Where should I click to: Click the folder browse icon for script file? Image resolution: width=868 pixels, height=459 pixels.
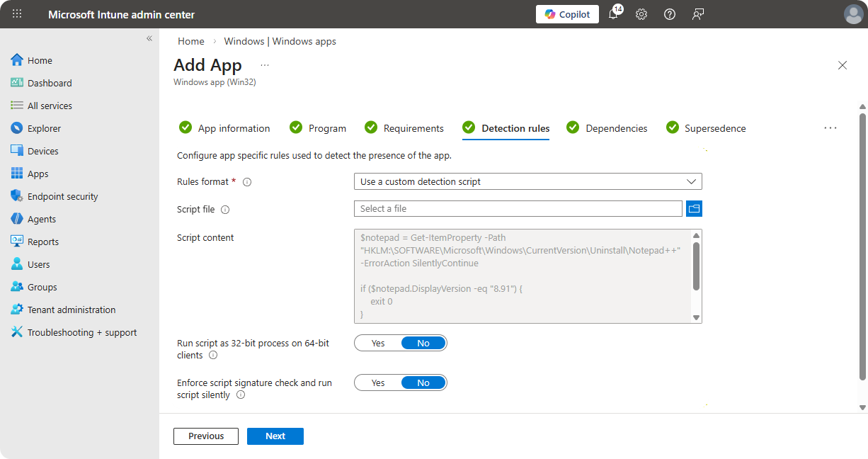(x=694, y=208)
